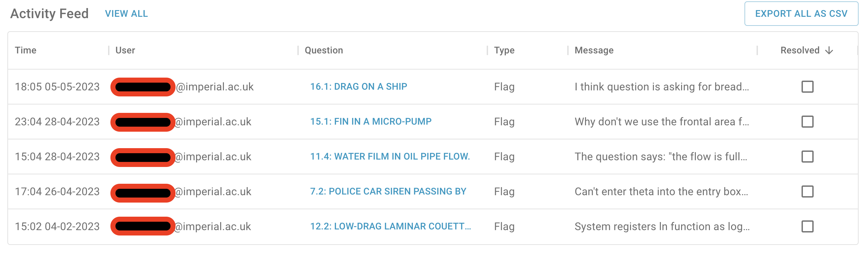Check Resolved box for Water Film row
Image resolution: width=868 pixels, height=258 pixels.
click(x=807, y=157)
